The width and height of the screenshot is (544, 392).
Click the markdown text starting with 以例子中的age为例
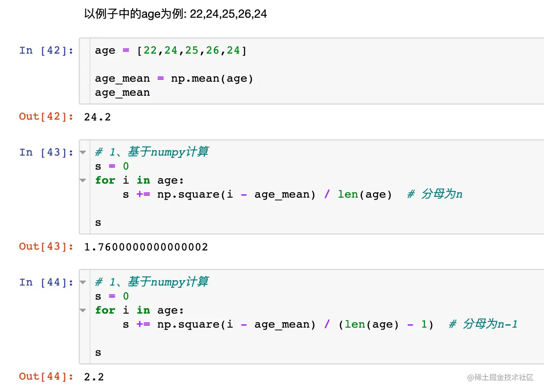pos(175,14)
